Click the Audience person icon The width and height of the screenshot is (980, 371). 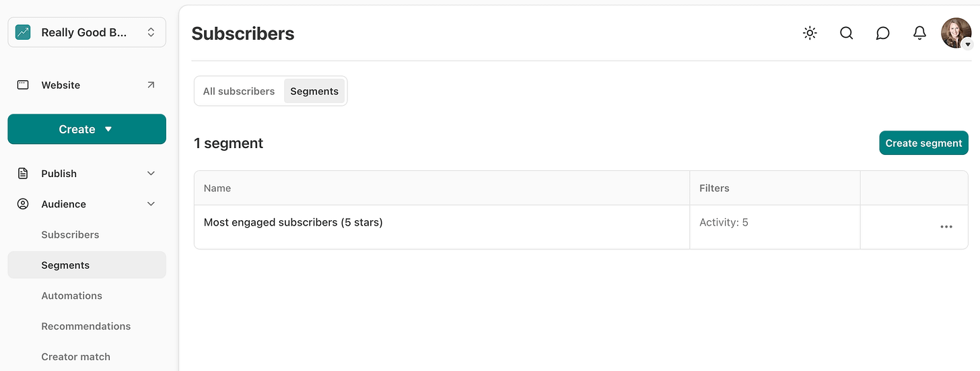point(23,204)
